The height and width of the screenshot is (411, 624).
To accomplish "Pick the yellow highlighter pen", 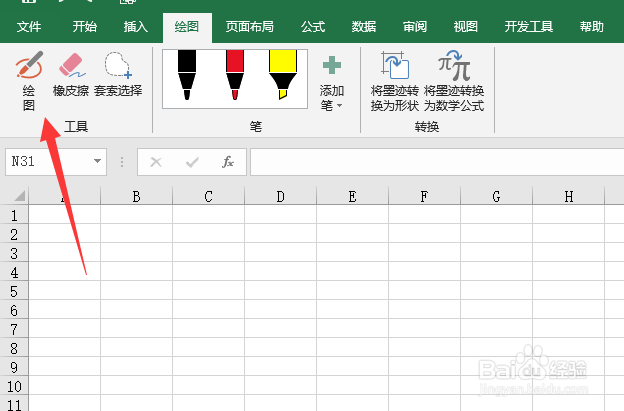I will [283, 75].
